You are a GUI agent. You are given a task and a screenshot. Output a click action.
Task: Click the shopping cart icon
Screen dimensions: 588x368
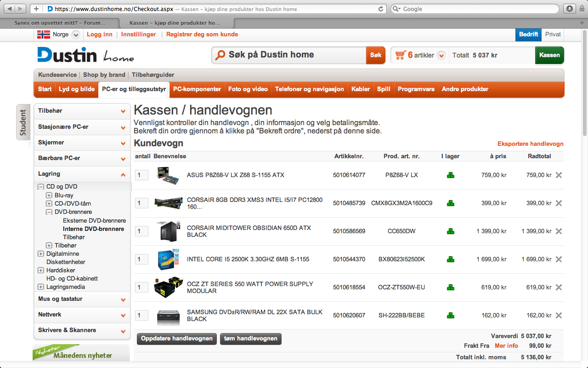pos(400,55)
